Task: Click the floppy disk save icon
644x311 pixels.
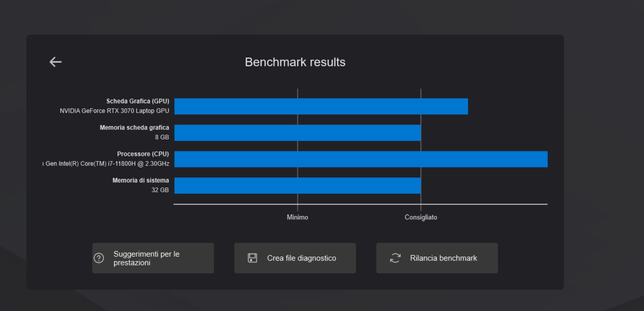Action: 253,258
